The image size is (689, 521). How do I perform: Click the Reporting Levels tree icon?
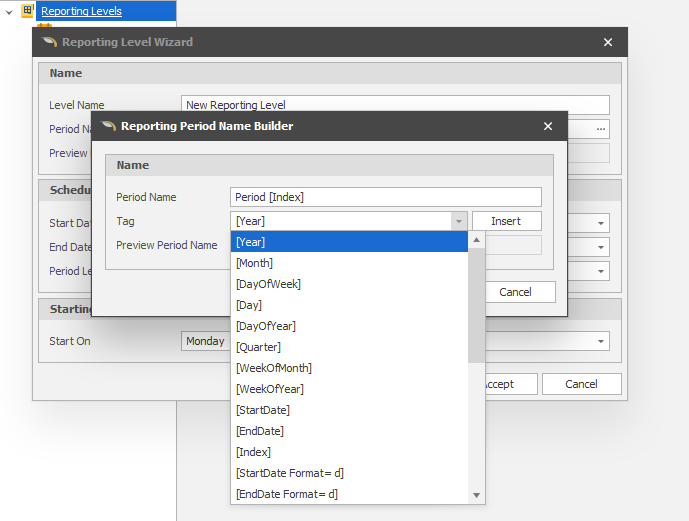click(x=28, y=11)
